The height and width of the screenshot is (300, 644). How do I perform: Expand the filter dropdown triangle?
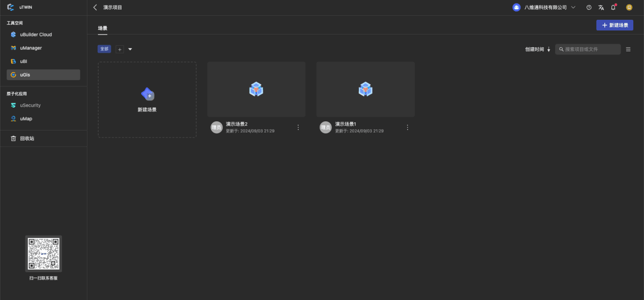tap(130, 49)
